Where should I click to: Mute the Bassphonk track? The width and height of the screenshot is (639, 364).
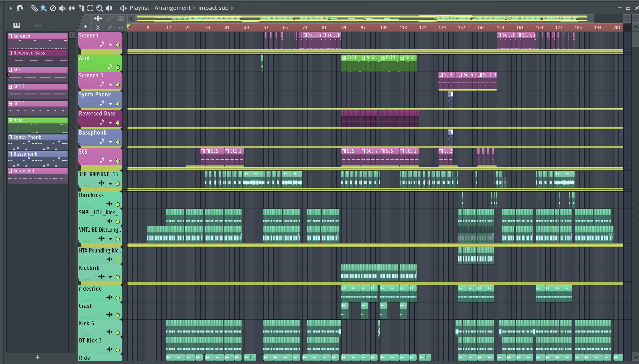click(118, 142)
